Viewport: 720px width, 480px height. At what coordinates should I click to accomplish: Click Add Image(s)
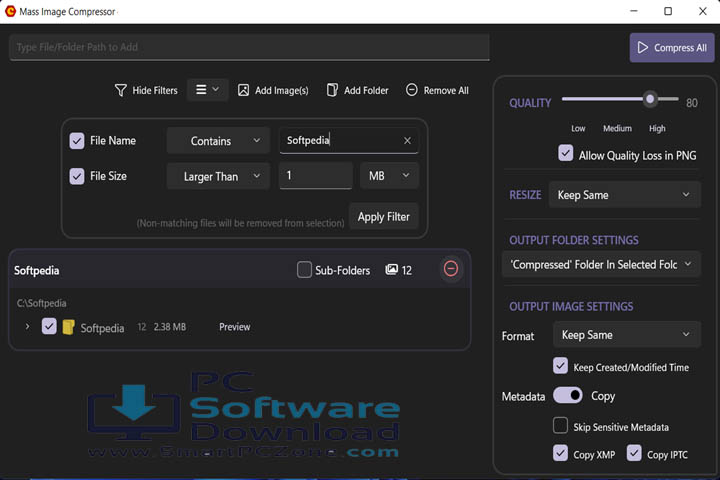273,90
